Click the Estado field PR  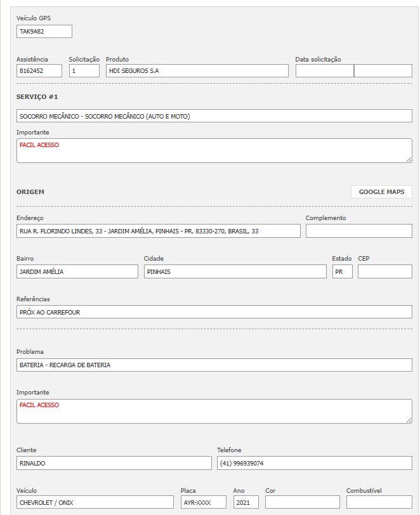pos(342,271)
